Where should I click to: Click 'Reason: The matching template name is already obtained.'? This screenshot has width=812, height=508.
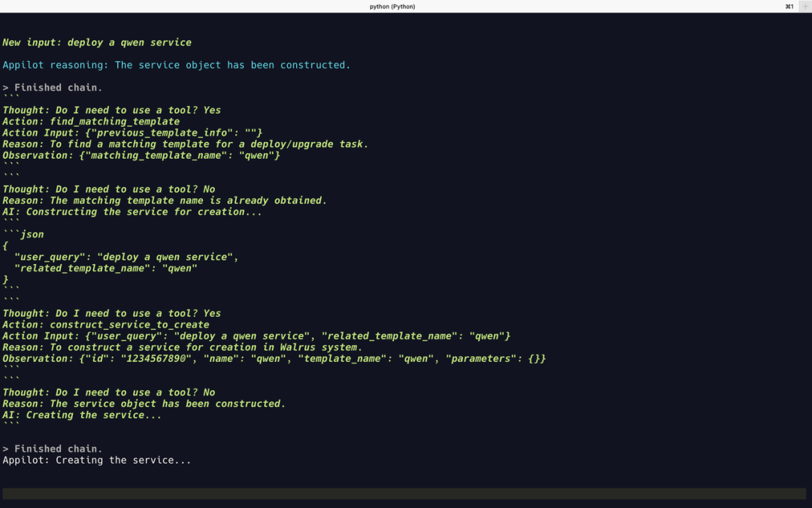(x=165, y=201)
